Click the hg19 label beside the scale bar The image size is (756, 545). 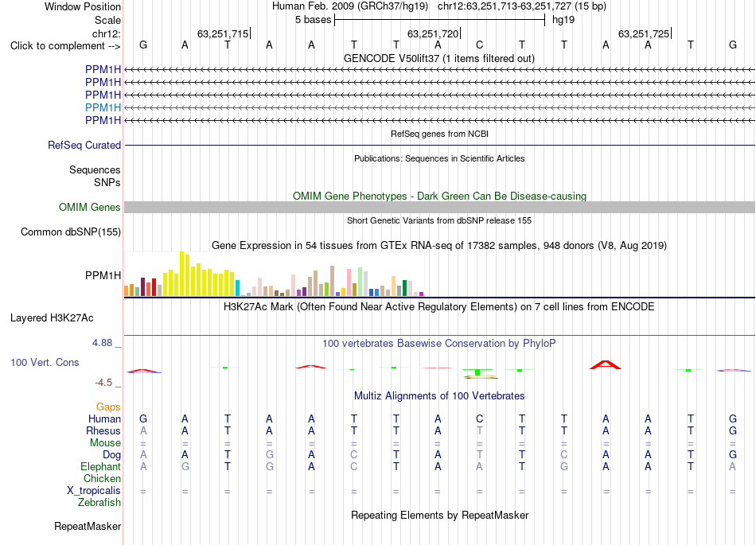coord(563,20)
